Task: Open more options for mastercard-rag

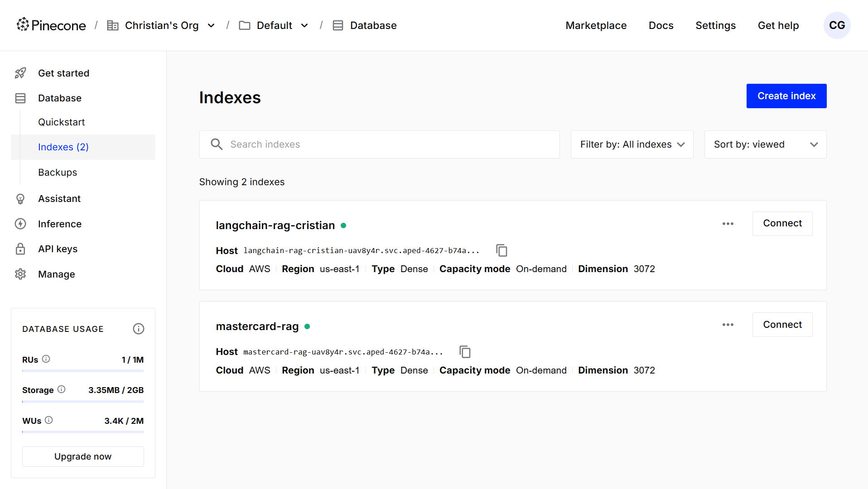Action: point(728,325)
